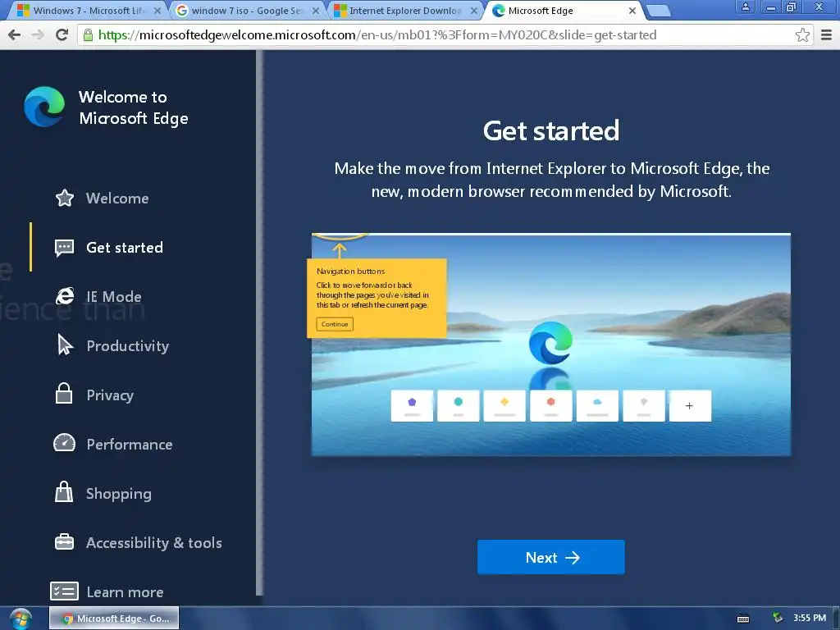The image size is (840, 630).
Task: Click the Microsoft Edge taskbar button
Action: coord(114,619)
